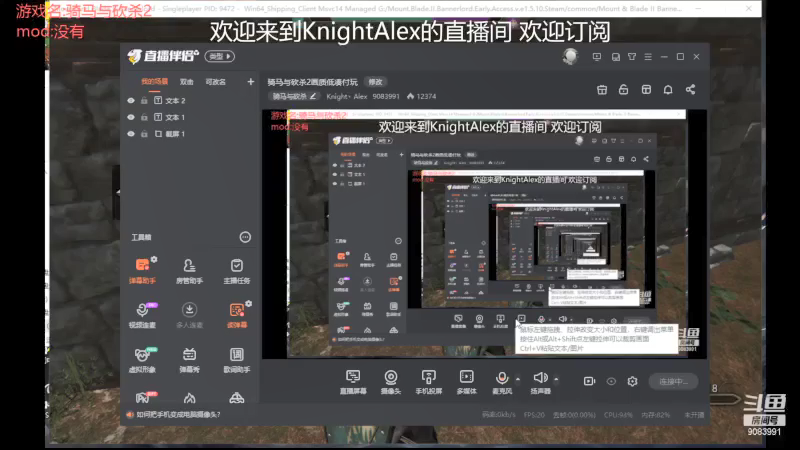Screen dimensions: 800x450
Task: Open the message box icon in title bar
Action: (596, 57)
